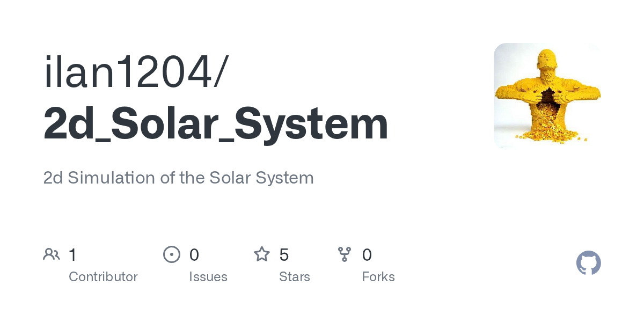Open the ilan1204 owner name
Screen dimensions: 644x322
(x=128, y=74)
